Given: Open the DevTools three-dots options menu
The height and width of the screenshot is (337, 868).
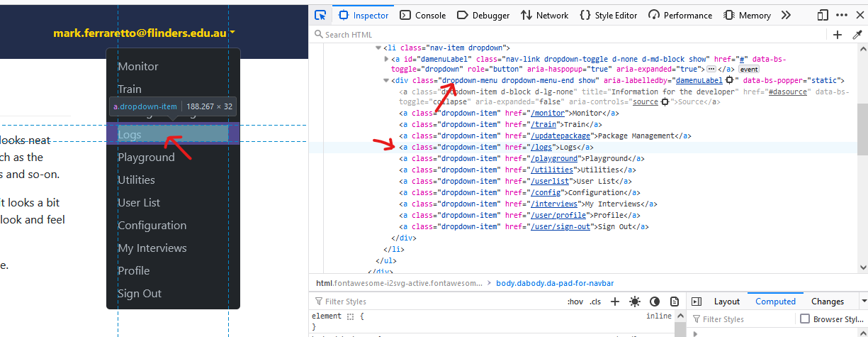Looking at the screenshot, I should 841,15.
